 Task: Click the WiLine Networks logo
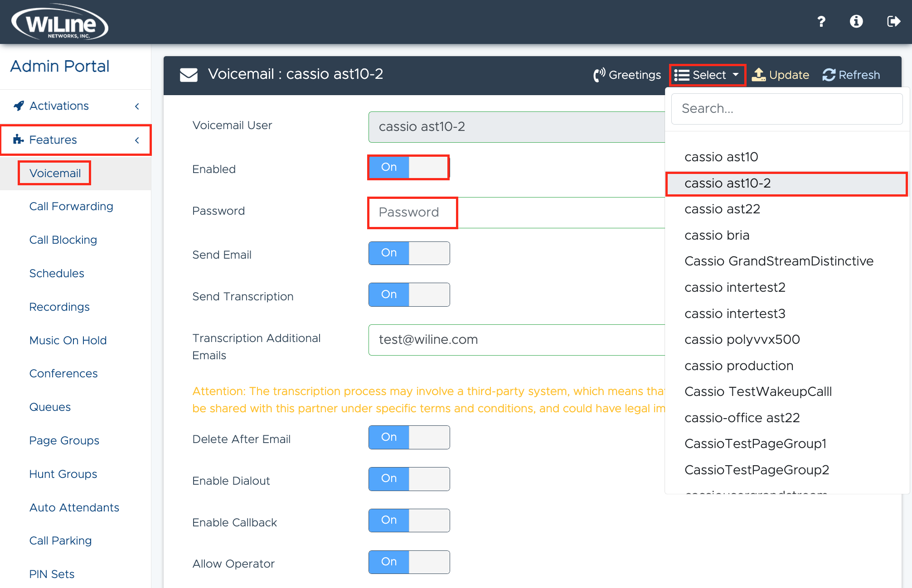59,23
